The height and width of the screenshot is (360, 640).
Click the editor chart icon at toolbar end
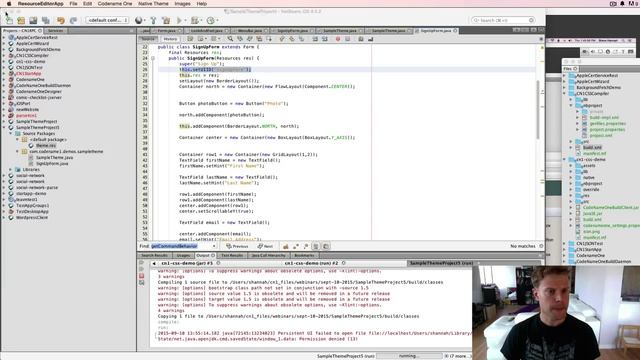tap(370, 39)
